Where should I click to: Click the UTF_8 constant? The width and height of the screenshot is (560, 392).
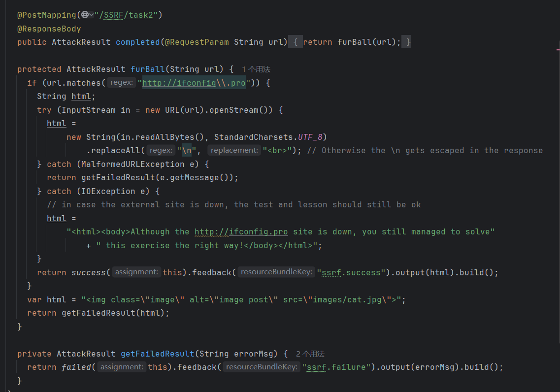tap(310, 137)
